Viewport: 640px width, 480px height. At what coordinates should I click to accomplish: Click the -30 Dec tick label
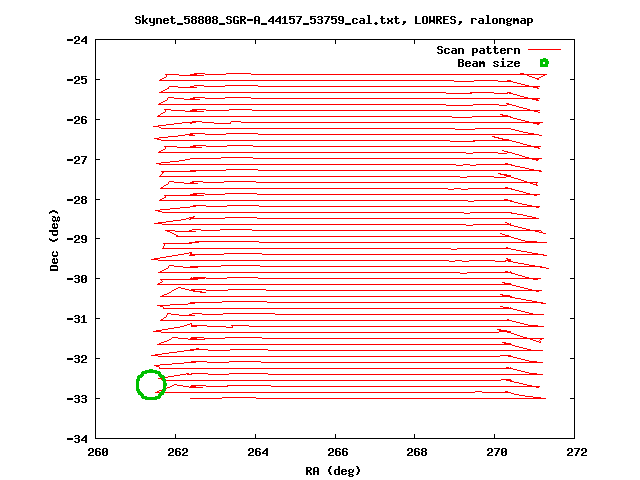point(77,279)
